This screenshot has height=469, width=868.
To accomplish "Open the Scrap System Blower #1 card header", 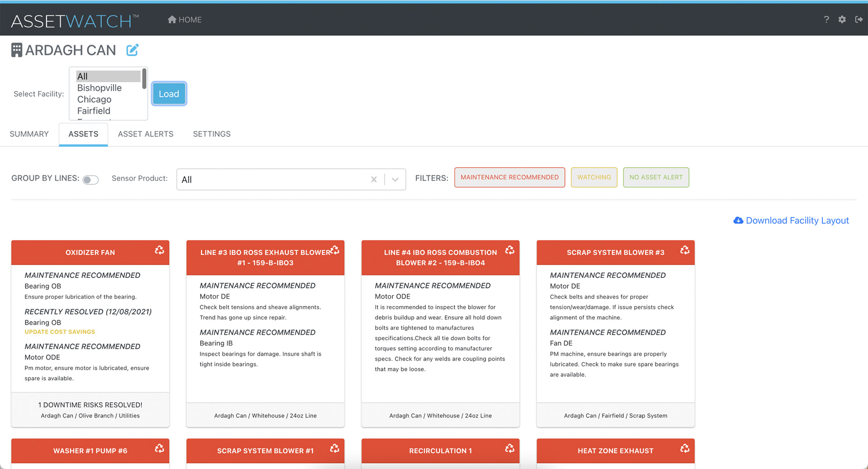I will 265,450.
